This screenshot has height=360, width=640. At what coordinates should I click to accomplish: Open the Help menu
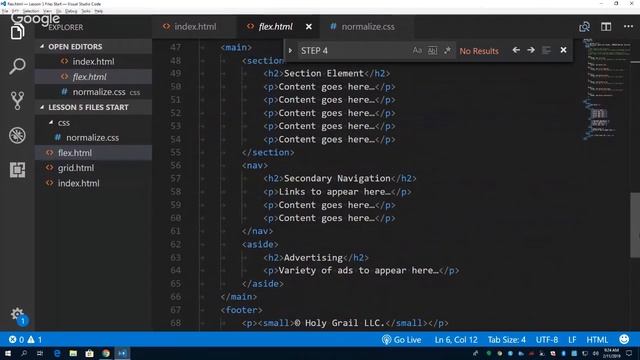[99, 11]
